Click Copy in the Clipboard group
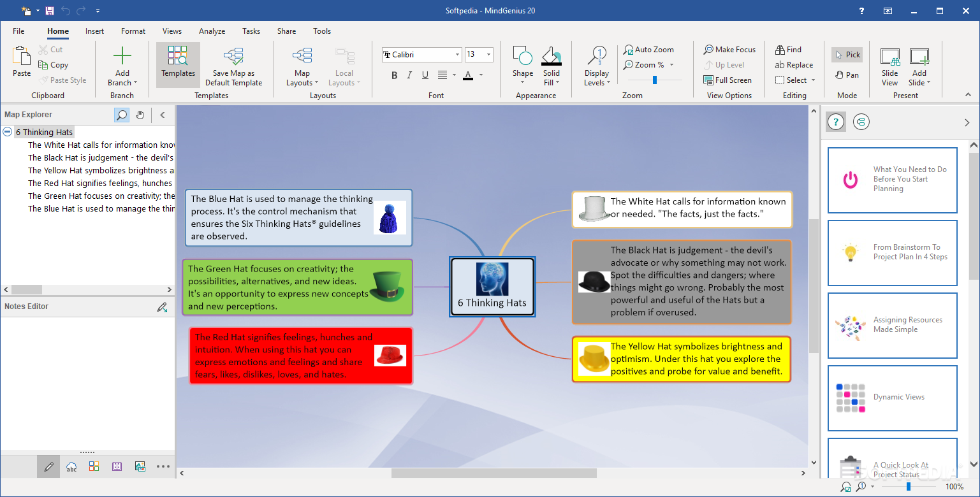 pos(53,65)
